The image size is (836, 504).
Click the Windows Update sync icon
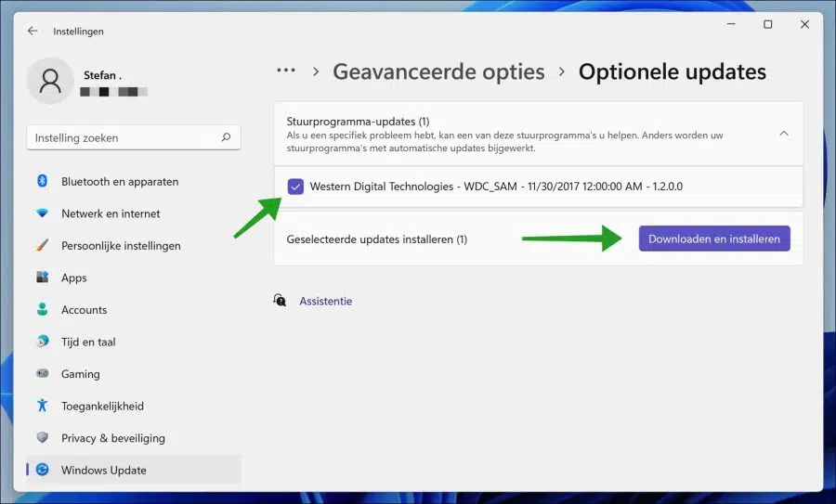click(x=42, y=470)
